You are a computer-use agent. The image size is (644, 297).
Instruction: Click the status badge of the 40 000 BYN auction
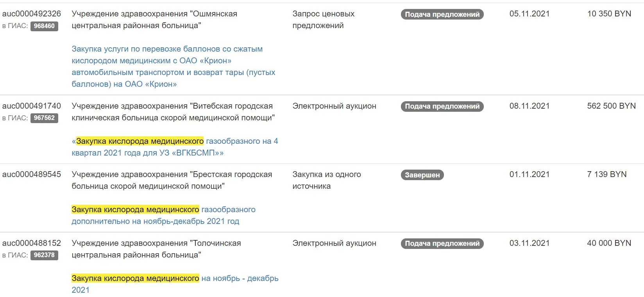tap(442, 243)
